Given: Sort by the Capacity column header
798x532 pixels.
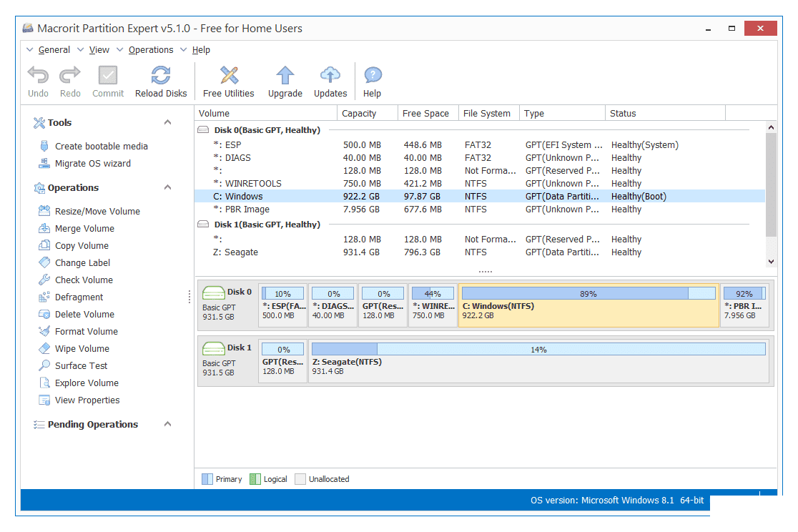Looking at the screenshot, I should point(367,113).
